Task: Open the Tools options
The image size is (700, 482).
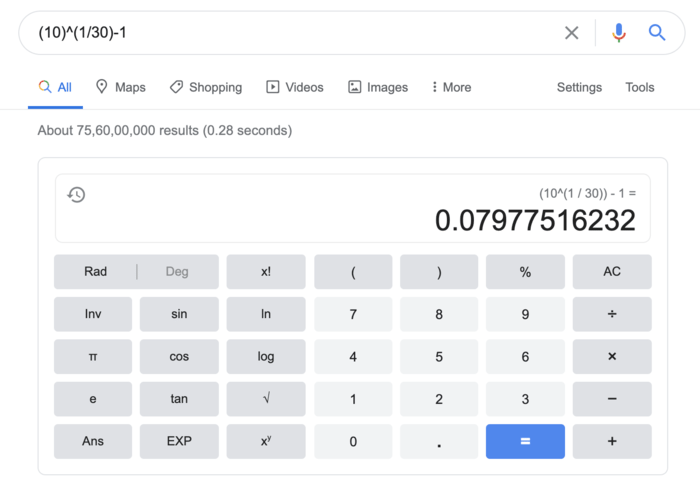Action: coord(640,87)
